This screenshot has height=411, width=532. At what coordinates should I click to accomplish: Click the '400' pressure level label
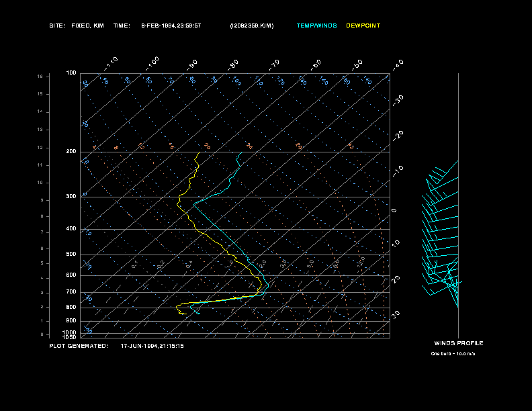pos(71,228)
